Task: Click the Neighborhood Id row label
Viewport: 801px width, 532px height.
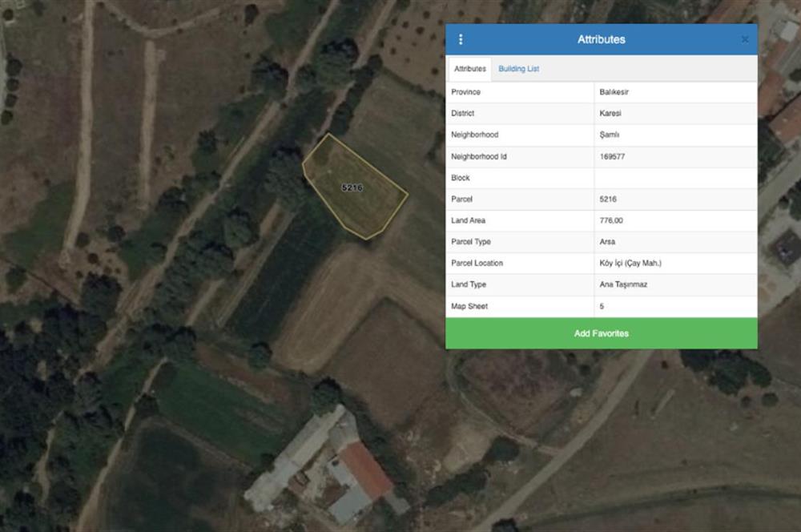Action: click(479, 156)
